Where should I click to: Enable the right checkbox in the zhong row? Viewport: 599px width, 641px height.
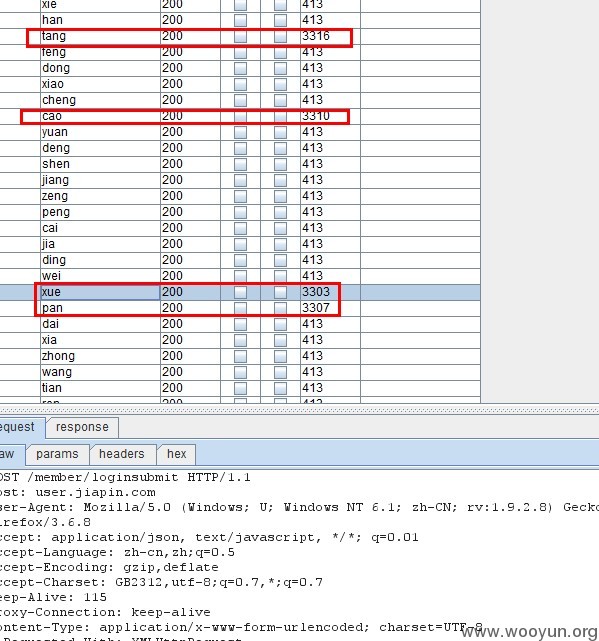pyautogui.click(x=280, y=356)
